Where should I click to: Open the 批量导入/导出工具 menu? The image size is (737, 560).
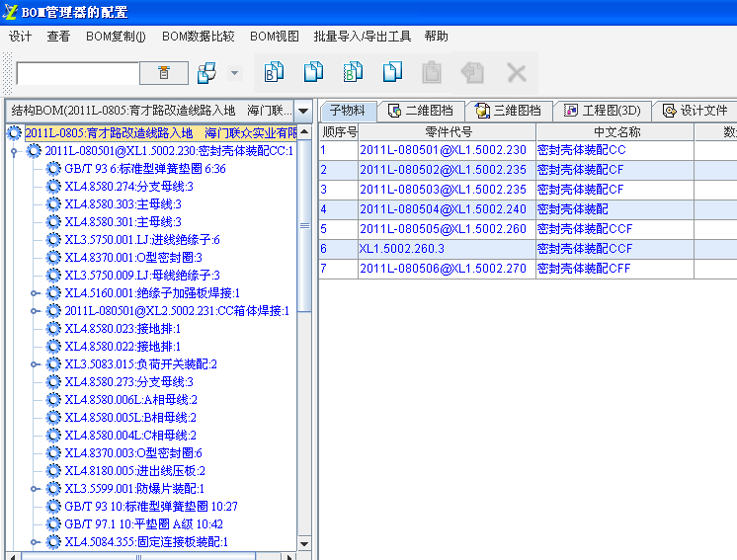(362, 37)
